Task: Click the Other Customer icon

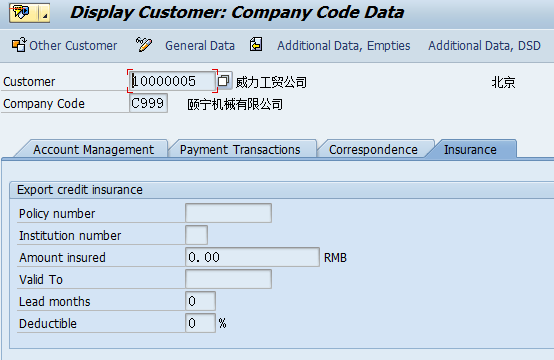Action: 19,45
